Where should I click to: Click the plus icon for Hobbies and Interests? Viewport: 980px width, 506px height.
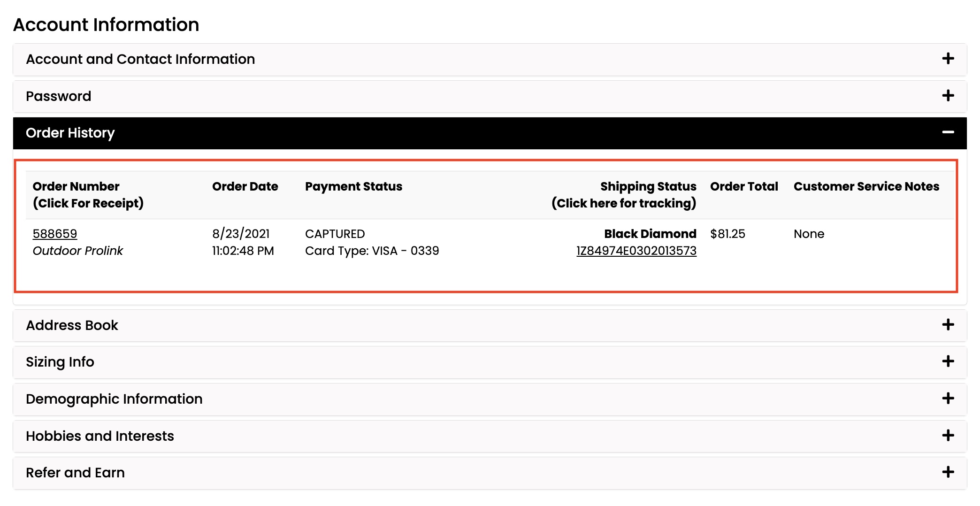point(948,436)
